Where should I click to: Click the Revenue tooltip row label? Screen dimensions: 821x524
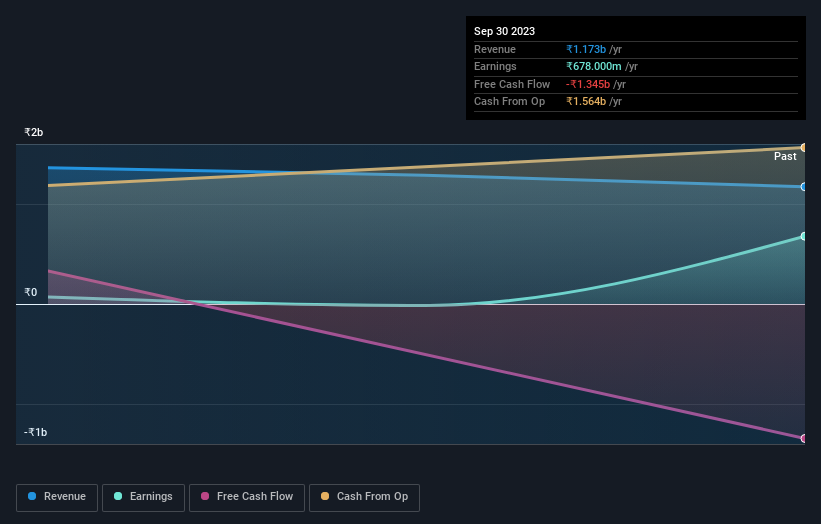click(x=494, y=49)
